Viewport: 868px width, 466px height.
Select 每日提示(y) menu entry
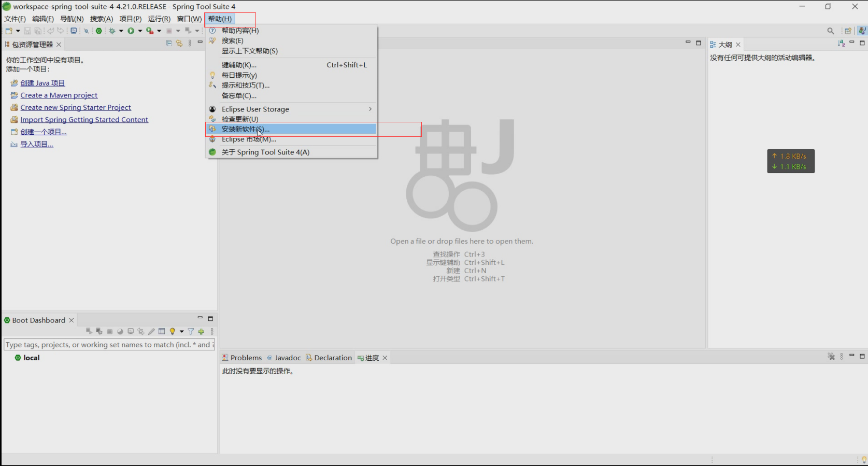click(x=291, y=75)
